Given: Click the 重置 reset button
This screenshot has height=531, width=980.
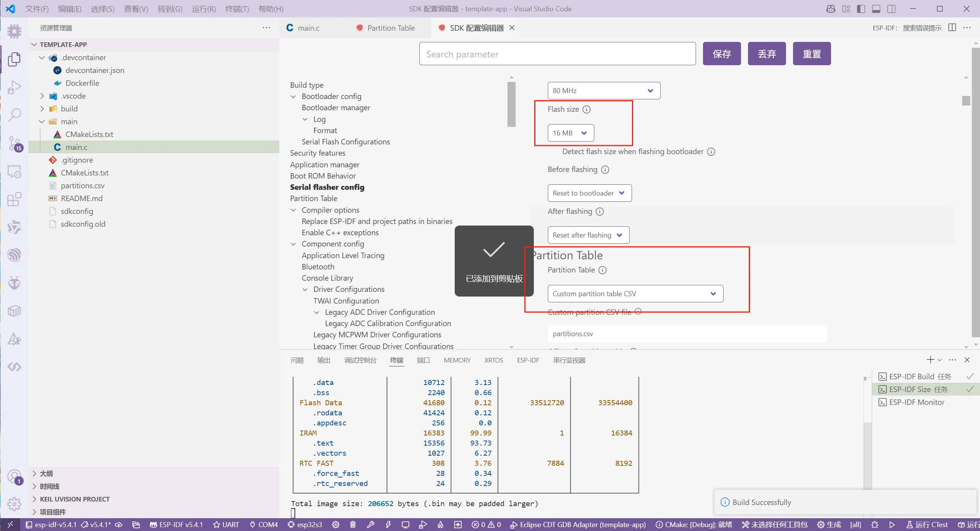Looking at the screenshot, I should 812,54.
